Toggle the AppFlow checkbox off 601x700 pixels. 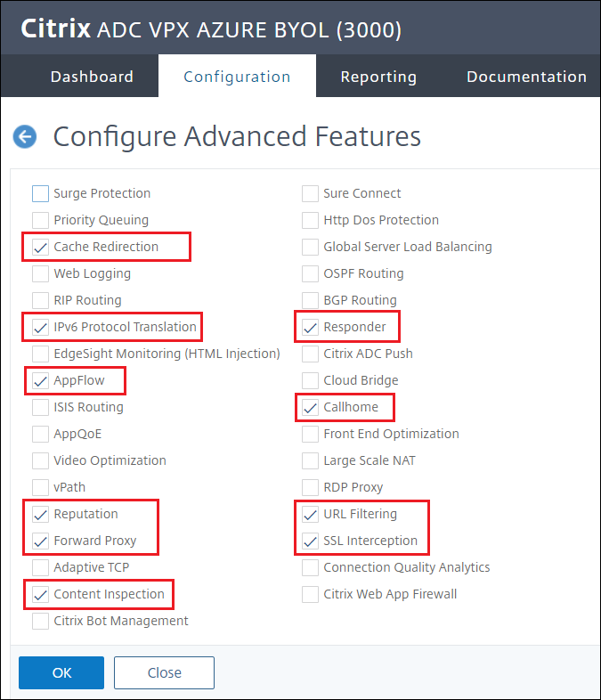click(40, 380)
